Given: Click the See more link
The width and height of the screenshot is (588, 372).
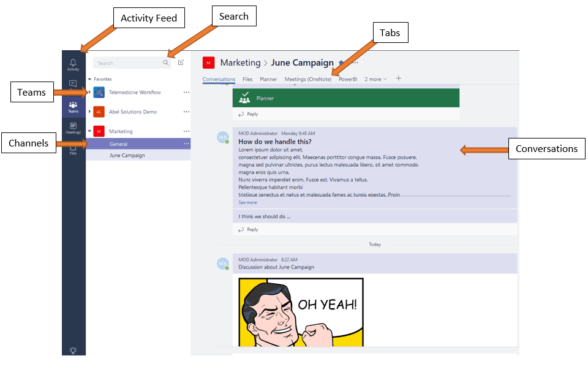Looking at the screenshot, I should [x=248, y=202].
